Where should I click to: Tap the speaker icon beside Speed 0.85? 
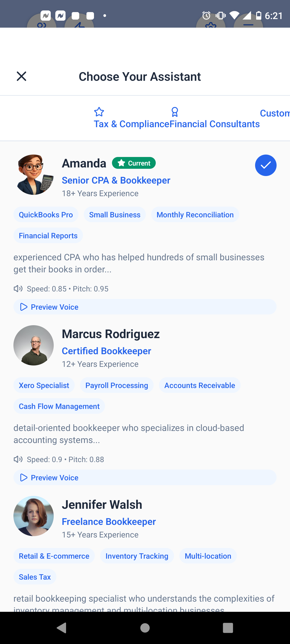pos(18,289)
